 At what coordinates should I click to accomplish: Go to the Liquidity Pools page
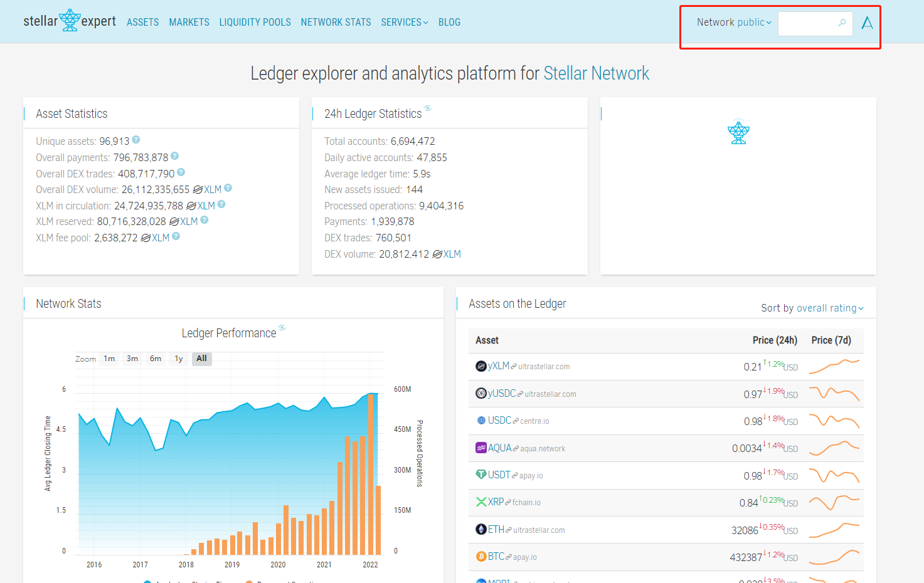[255, 23]
